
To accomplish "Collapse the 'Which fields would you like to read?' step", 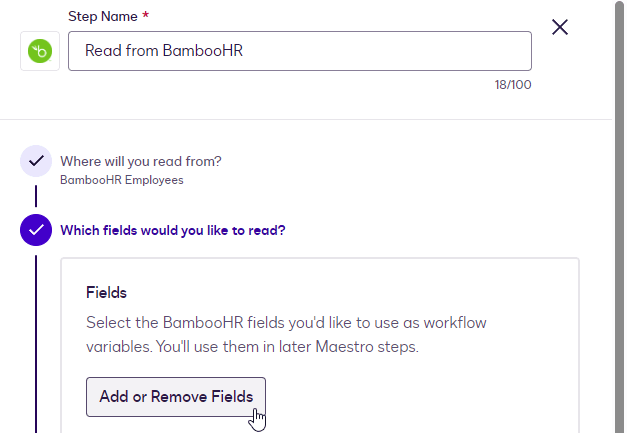I will pos(173,230).
